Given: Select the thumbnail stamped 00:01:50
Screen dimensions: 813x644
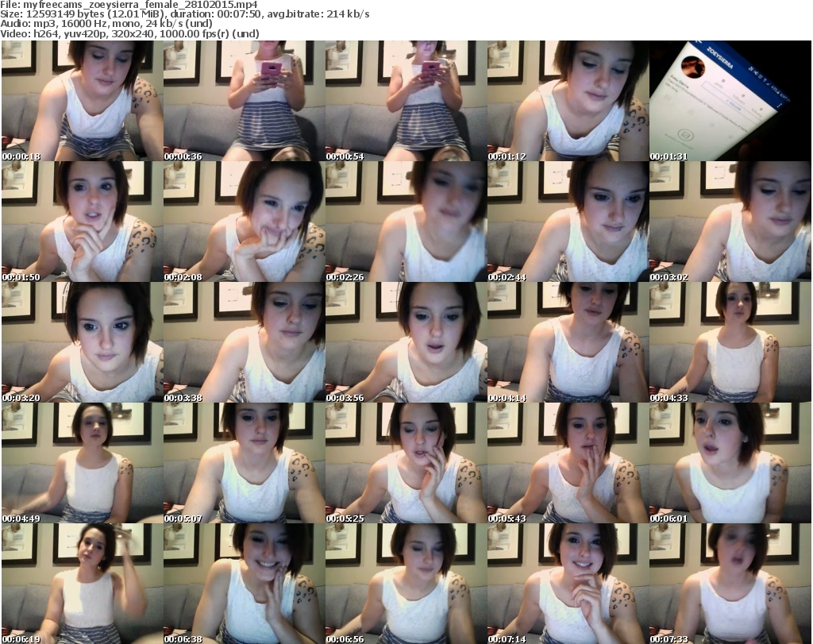Looking at the screenshot, I should pos(83,222).
